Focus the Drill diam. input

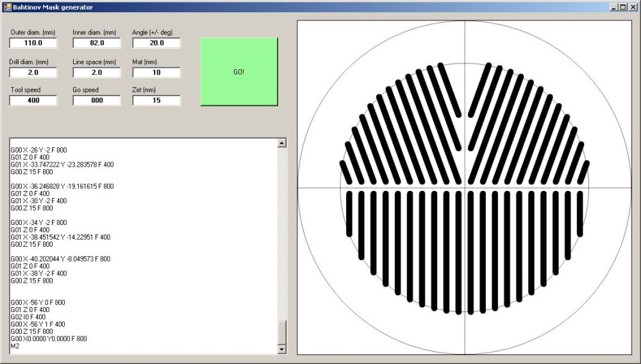[33, 72]
